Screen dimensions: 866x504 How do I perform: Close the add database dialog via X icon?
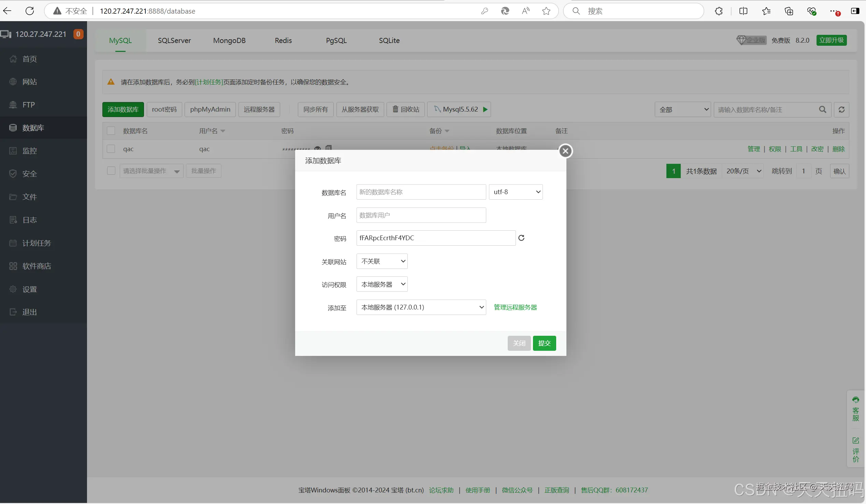coord(565,151)
